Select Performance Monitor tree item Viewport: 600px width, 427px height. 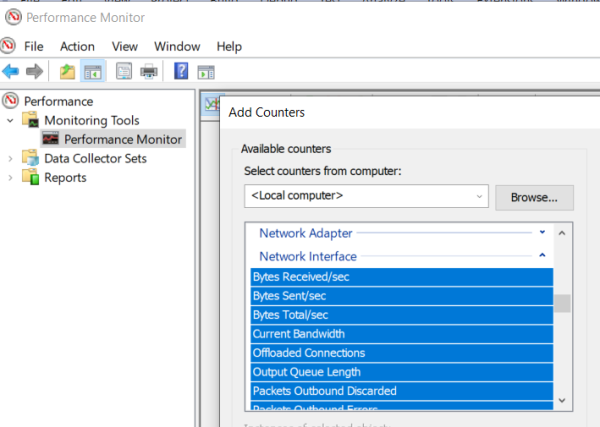(123, 139)
